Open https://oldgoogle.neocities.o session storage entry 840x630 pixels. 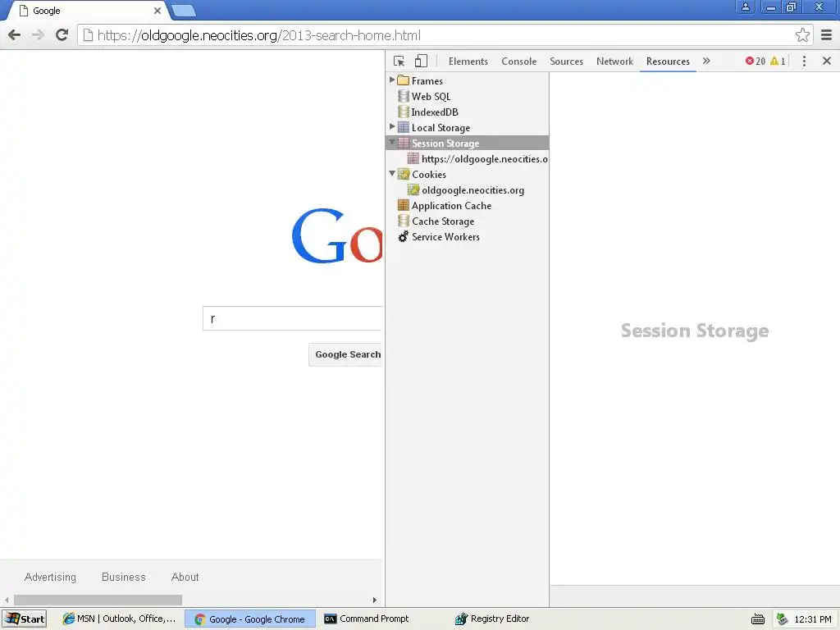click(x=484, y=158)
